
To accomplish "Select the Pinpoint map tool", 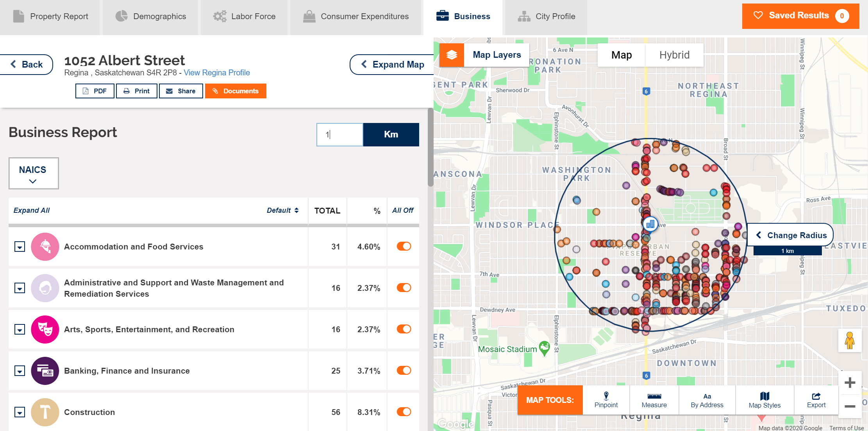I will [606, 400].
